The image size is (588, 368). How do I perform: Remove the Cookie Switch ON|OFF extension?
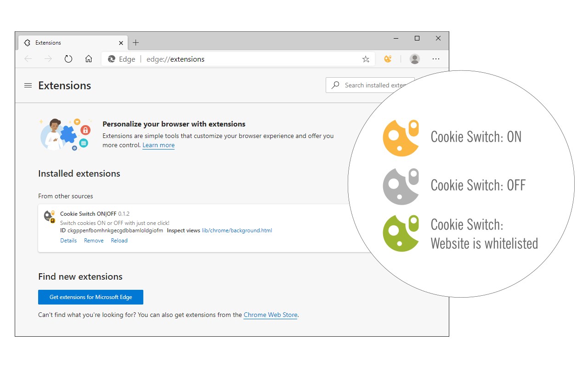pos(94,241)
